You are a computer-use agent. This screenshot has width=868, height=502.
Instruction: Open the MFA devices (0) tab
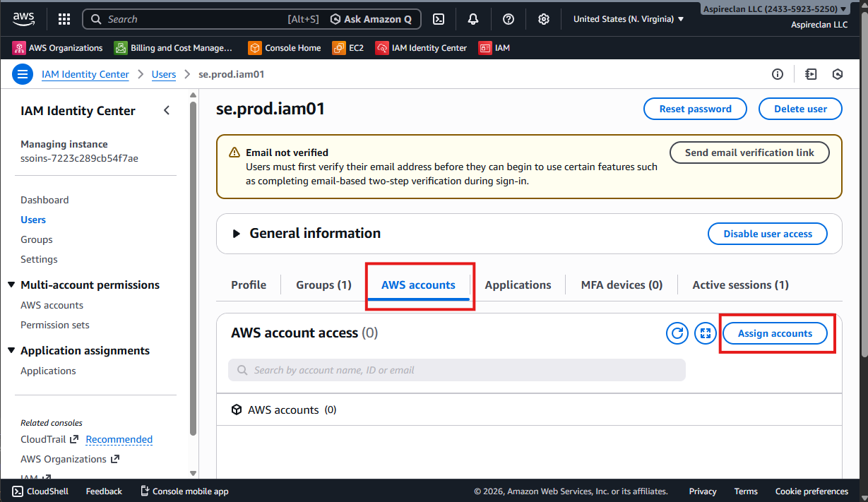click(x=622, y=285)
